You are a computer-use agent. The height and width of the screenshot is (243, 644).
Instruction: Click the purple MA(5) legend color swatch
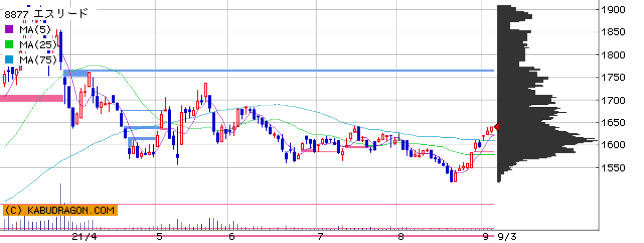(10, 29)
